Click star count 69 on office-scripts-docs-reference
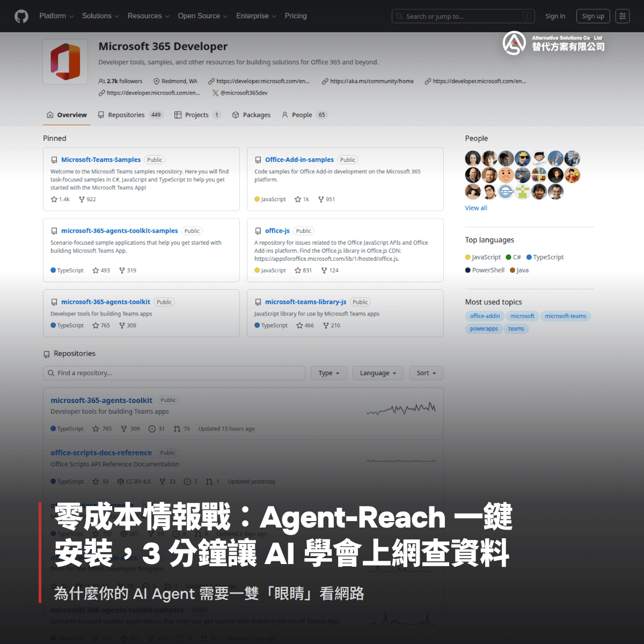 [x=100, y=481]
